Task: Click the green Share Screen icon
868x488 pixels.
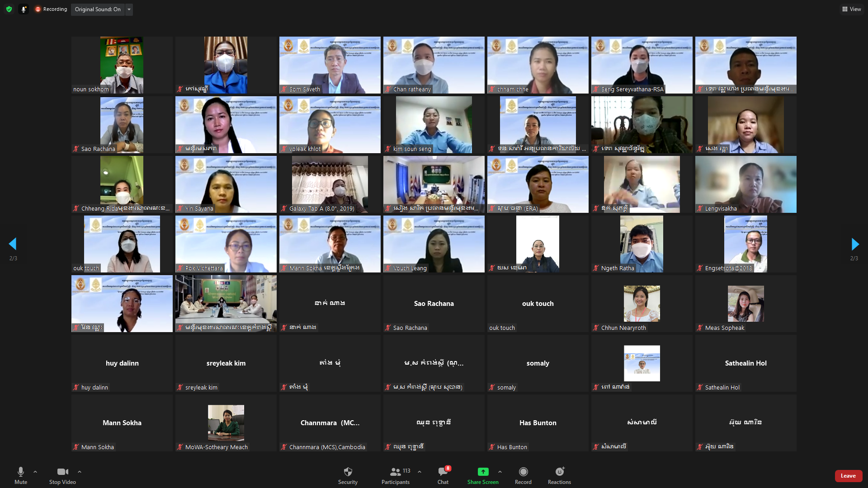Action: 483,472
